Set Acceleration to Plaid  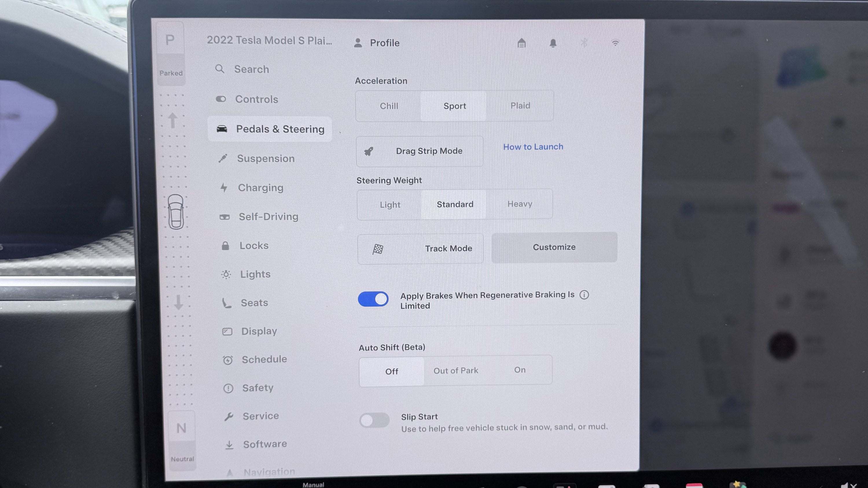(520, 106)
